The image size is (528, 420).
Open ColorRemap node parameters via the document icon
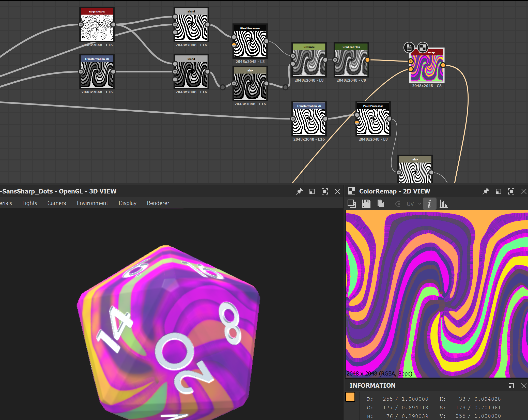[x=409, y=47]
